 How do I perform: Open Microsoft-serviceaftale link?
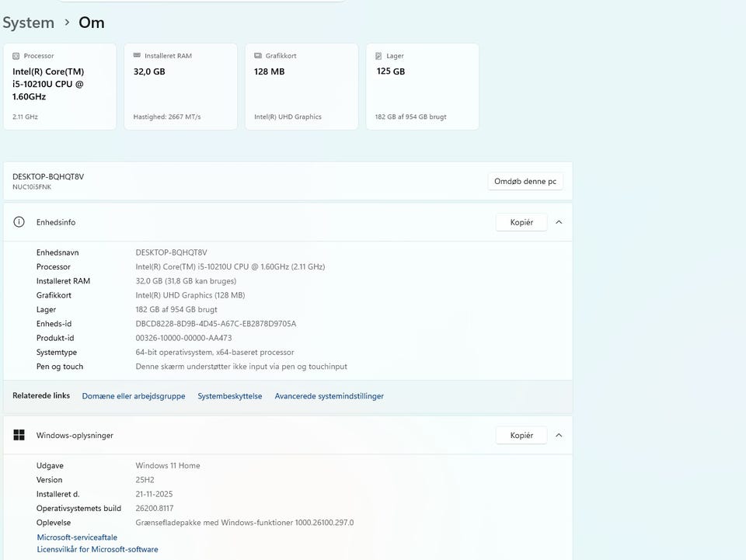click(77, 537)
